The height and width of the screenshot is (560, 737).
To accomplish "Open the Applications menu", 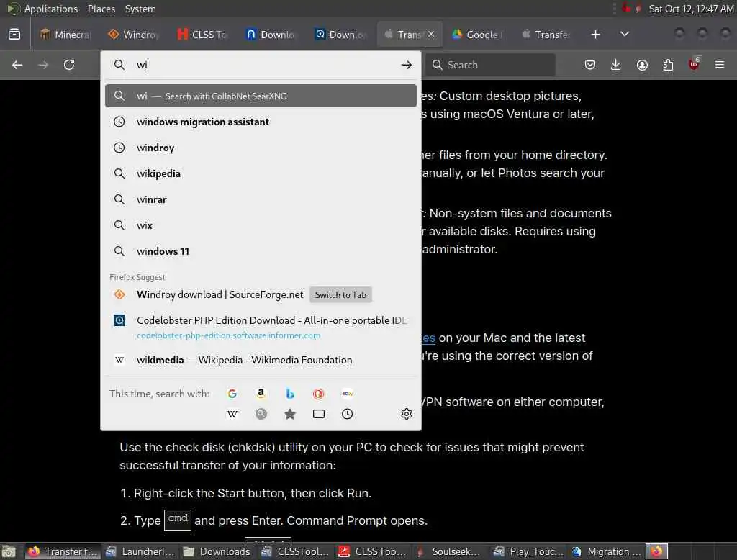I will (51, 9).
